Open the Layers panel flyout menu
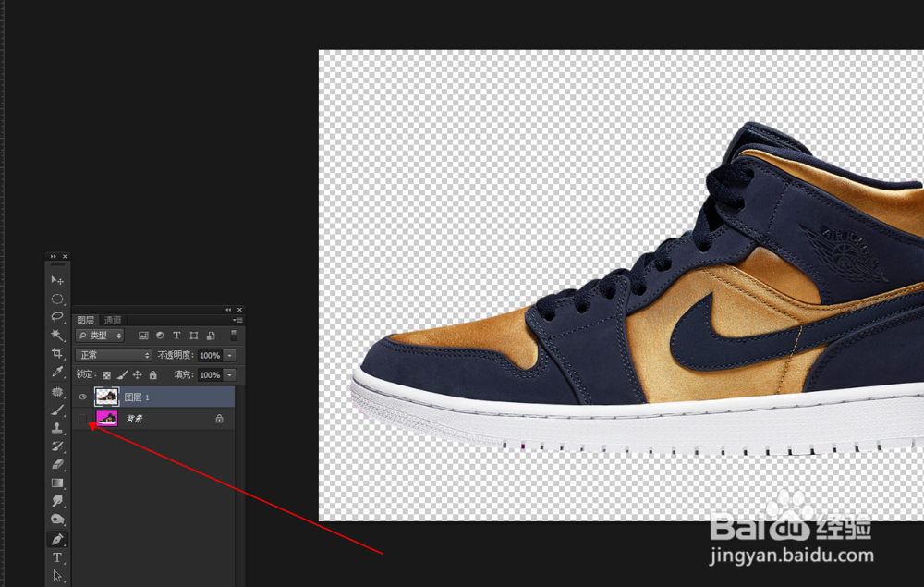Viewport: 924px width, 587px height. [237, 320]
